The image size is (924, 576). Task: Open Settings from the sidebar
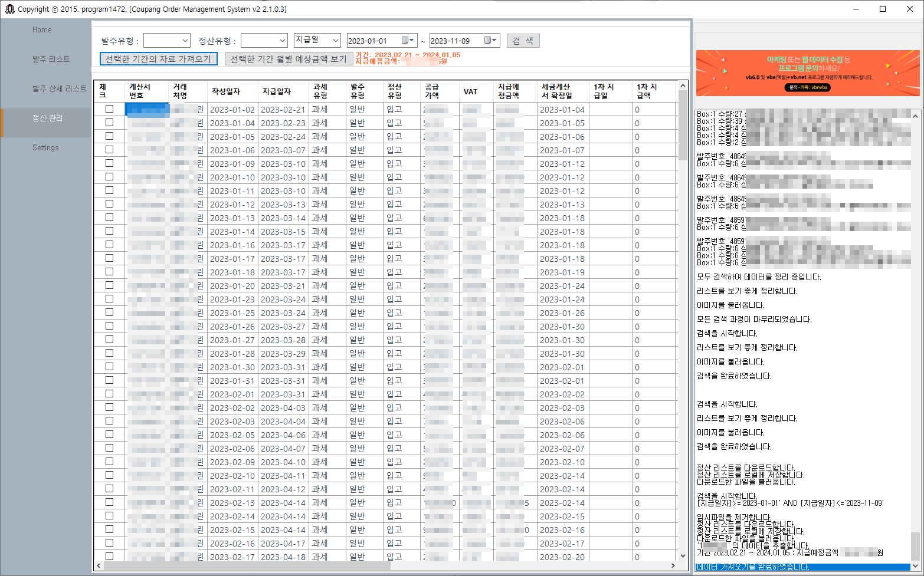pyautogui.click(x=44, y=147)
